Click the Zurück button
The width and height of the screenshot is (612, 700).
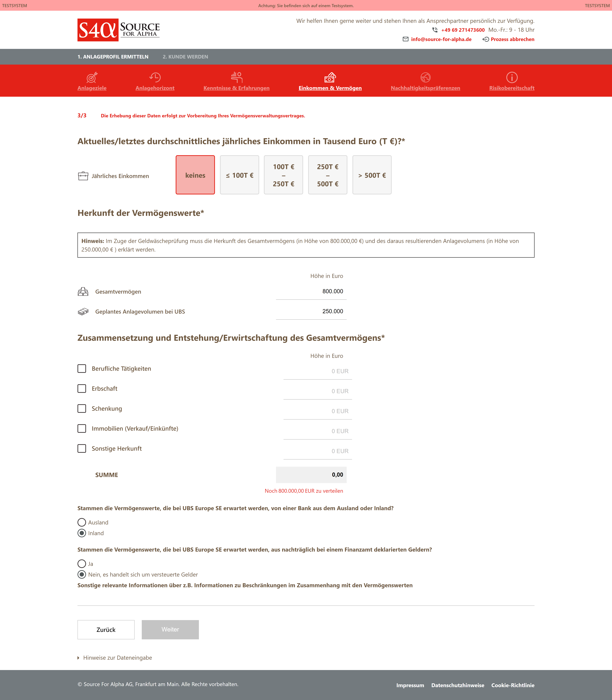(x=106, y=630)
